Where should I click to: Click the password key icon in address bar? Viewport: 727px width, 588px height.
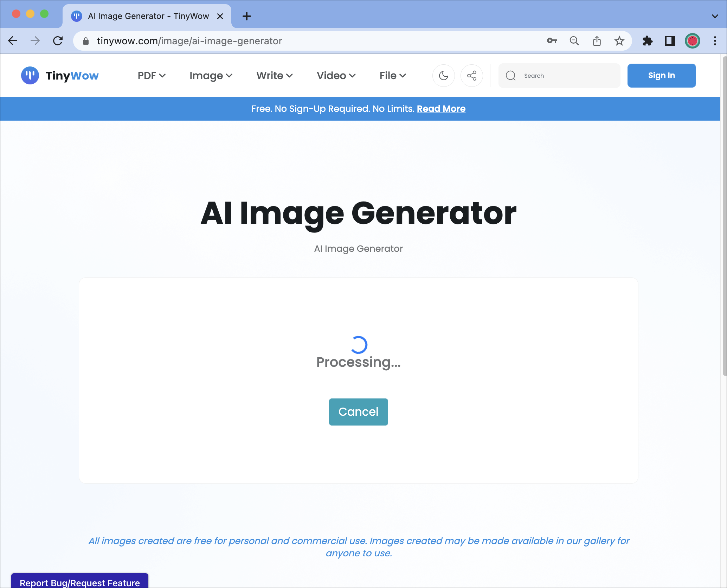click(x=552, y=41)
